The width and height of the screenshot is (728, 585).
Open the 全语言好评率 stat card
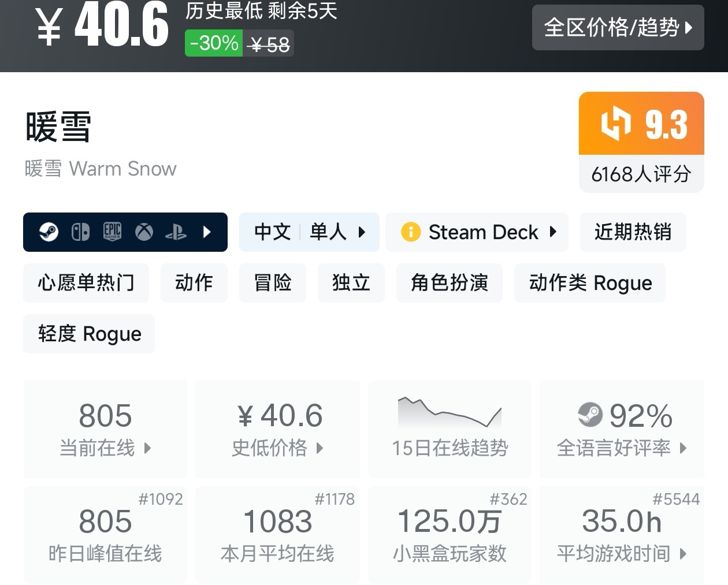[x=622, y=430]
